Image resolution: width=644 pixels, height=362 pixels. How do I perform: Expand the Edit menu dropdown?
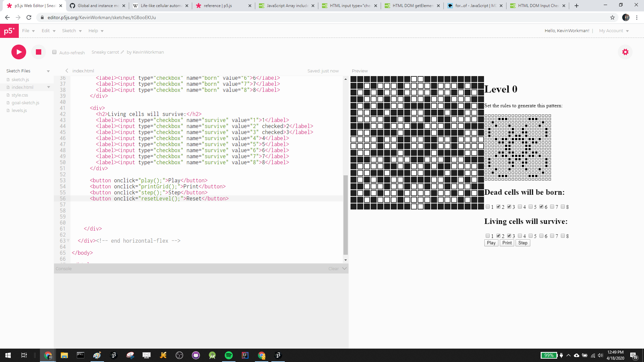[49, 31]
